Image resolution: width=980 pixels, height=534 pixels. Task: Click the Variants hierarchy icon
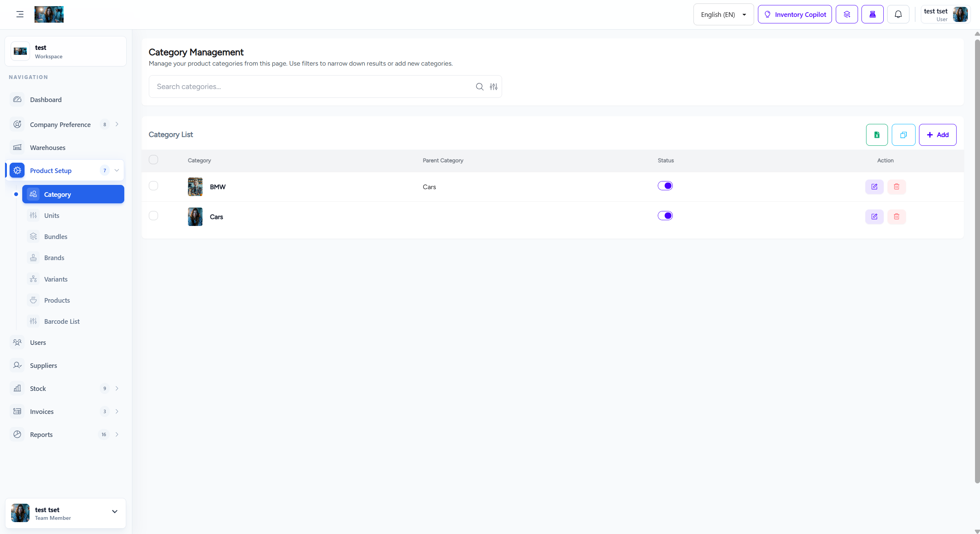33,279
